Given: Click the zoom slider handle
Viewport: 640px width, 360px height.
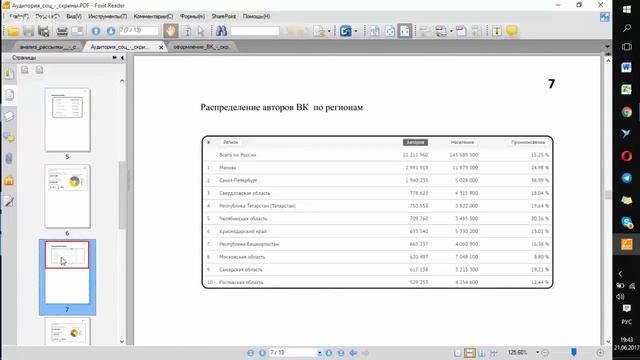Looking at the screenshot, I should [574, 352].
